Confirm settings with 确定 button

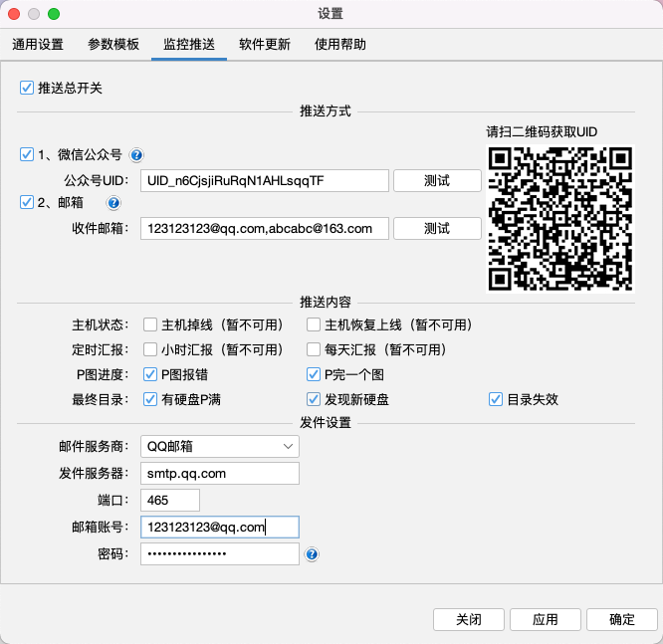coord(622,619)
